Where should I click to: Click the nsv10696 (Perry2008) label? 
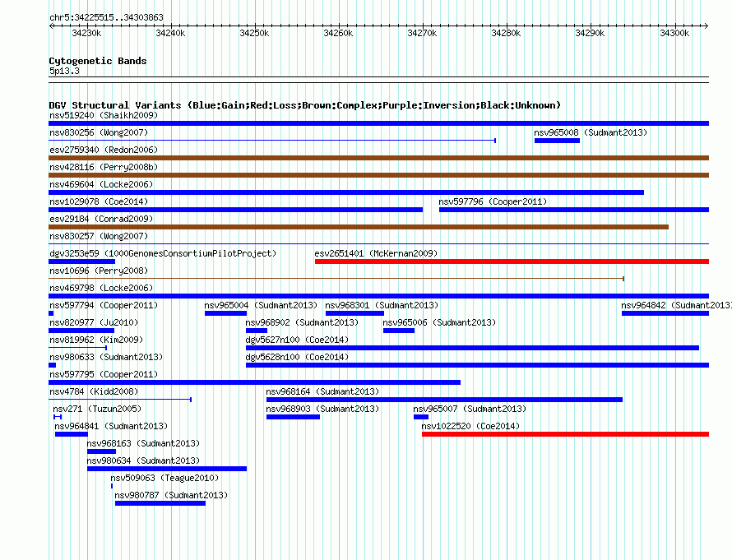[99, 271]
